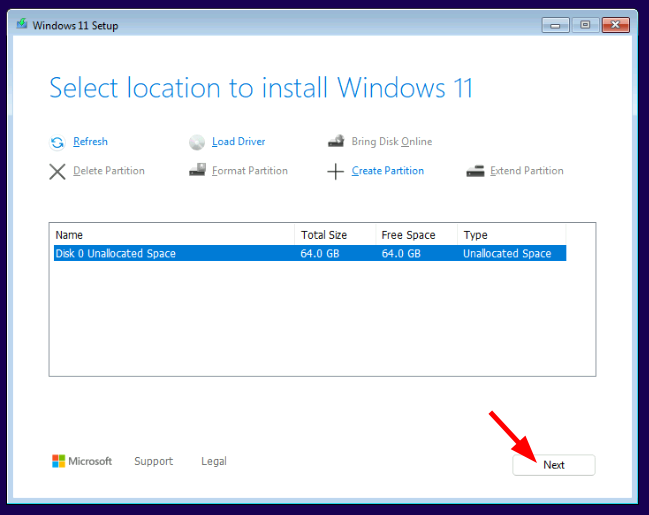649x515 pixels.
Task: Click the Bring Disk Online drive icon
Action: pos(336,141)
